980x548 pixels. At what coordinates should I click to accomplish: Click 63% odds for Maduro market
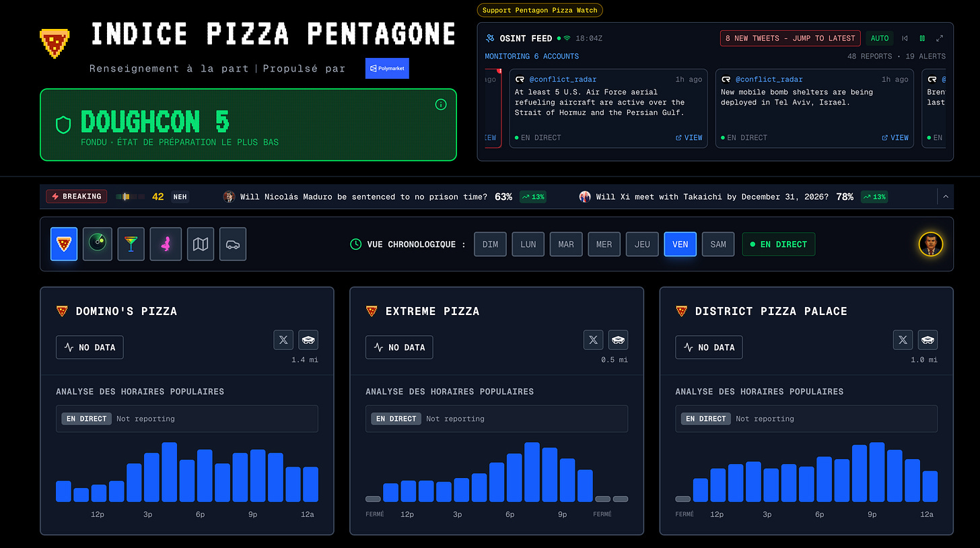pos(503,197)
